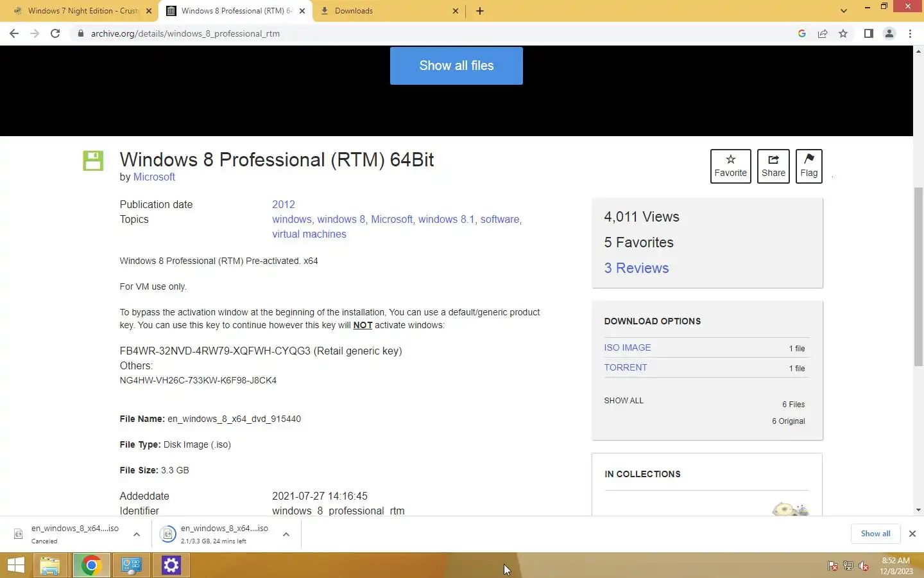Open the 'software' topic link
This screenshot has height=578, width=924.
tap(500, 220)
